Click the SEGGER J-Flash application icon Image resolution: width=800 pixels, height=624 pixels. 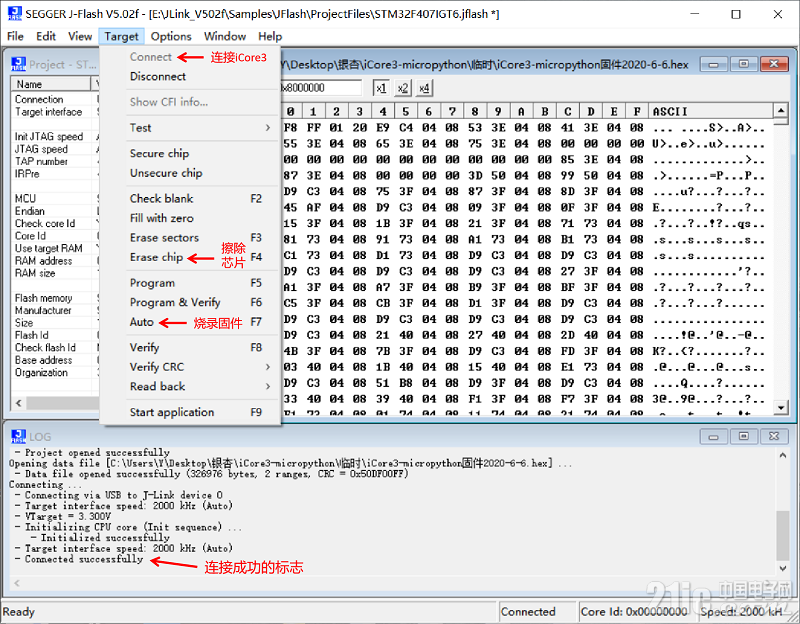tap(14, 13)
